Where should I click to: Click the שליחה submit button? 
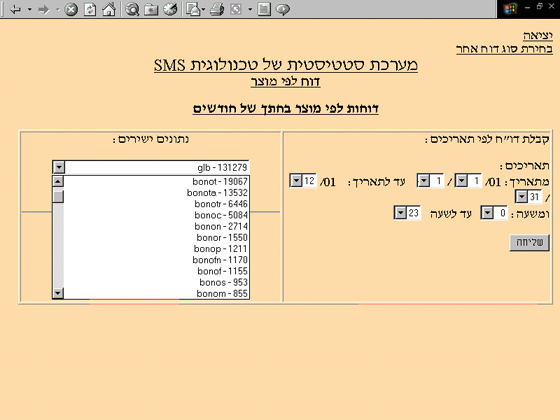click(x=529, y=242)
